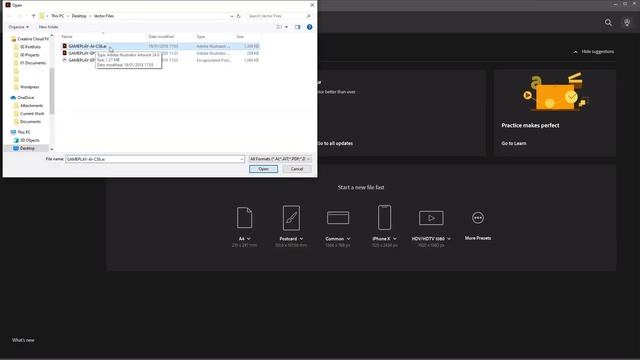The image size is (640, 360).
Task: Click the Illustrator search magnifier icon
Action: pyautogui.click(x=608, y=22)
